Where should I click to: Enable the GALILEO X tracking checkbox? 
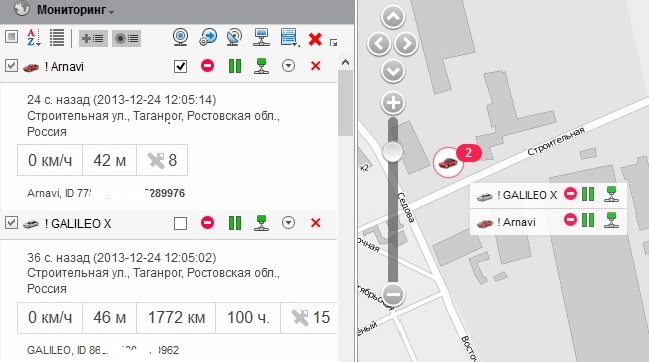[180, 223]
